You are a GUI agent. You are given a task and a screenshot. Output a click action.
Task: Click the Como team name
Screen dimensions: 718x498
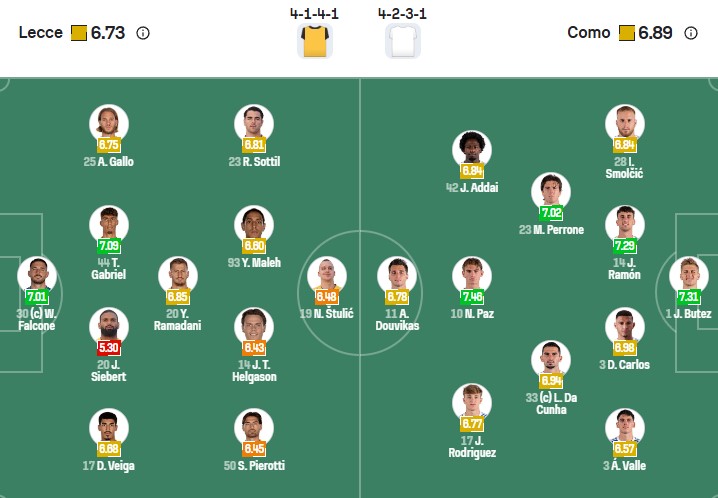pos(588,33)
